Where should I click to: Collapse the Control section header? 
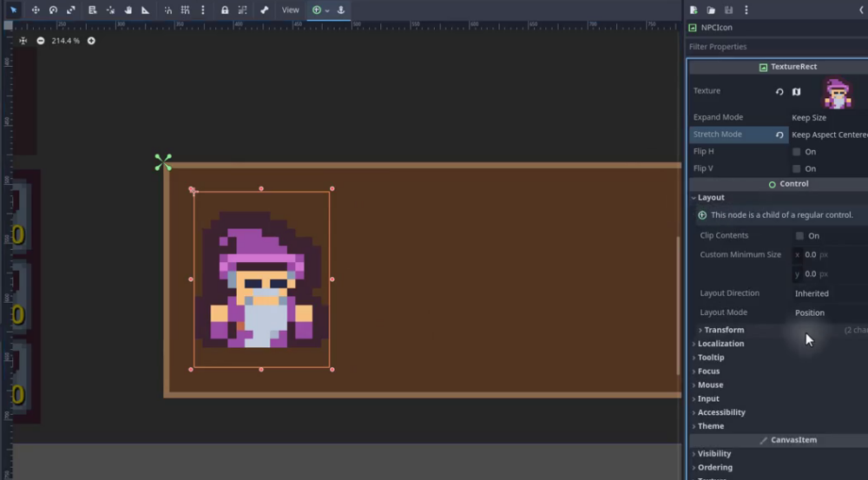pos(779,184)
